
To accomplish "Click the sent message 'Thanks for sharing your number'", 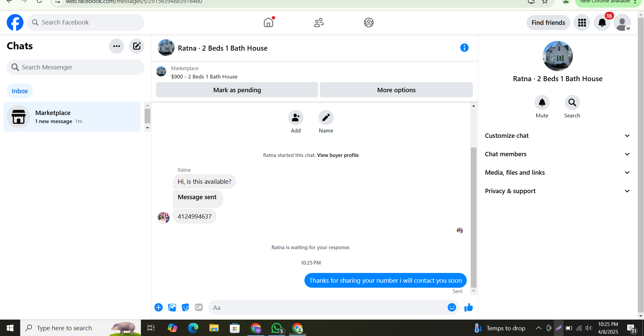I will pyautogui.click(x=385, y=280).
